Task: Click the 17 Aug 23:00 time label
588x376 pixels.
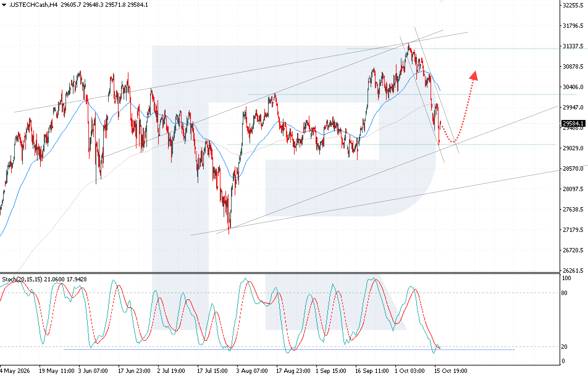Action: 293,371
